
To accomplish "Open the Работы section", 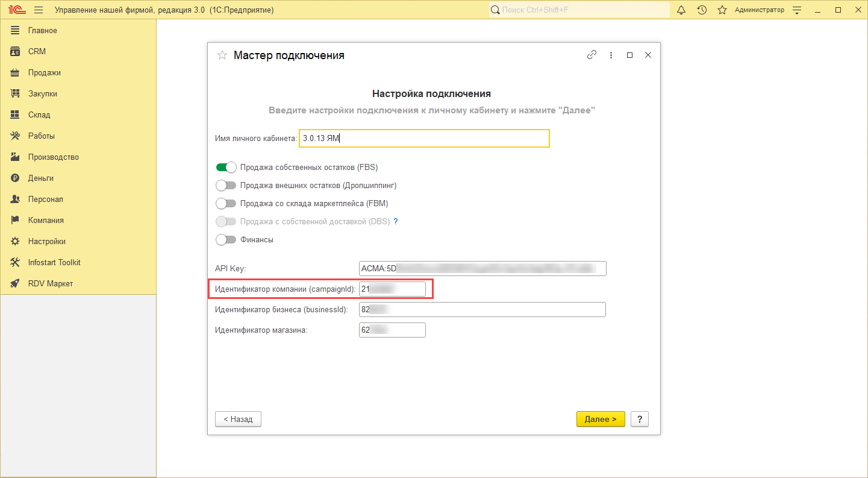I will click(x=78, y=136).
